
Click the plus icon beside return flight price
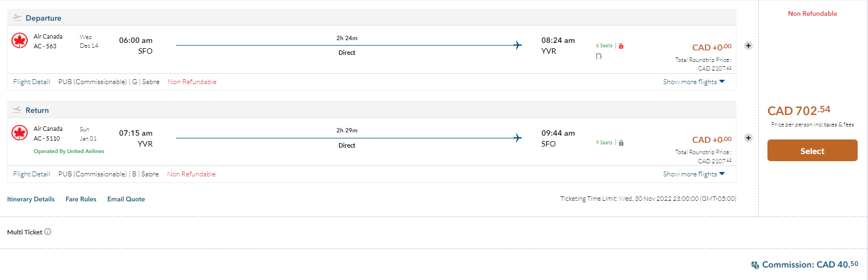pos(748,138)
